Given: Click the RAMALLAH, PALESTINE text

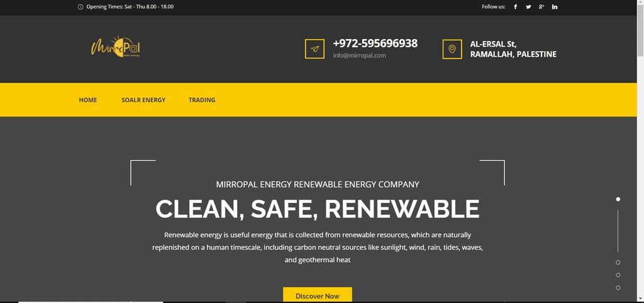Looking at the screenshot, I should (513, 54).
